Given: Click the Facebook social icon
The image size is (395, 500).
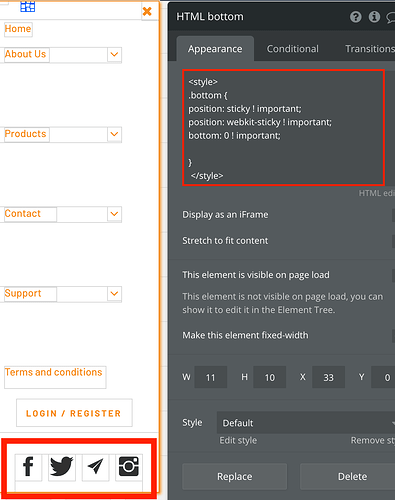Looking at the screenshot, I should [x=28, y=467].
